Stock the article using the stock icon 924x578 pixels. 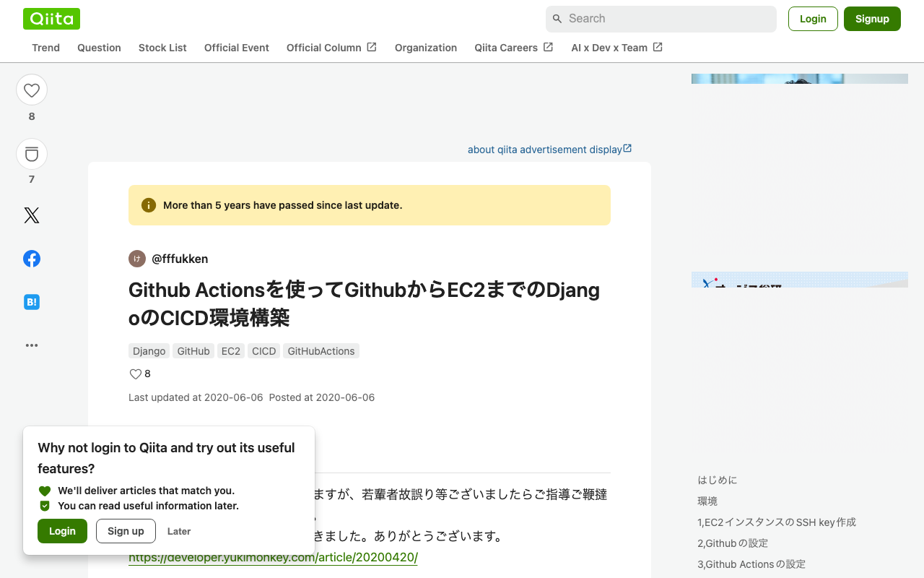pos(32,153)
